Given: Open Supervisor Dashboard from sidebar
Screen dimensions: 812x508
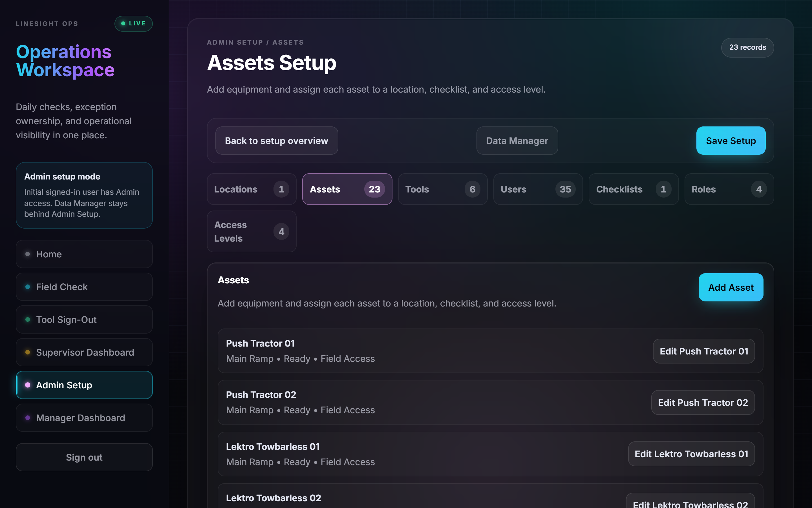Looking at the screenshot, I should [x=84, y=352].
